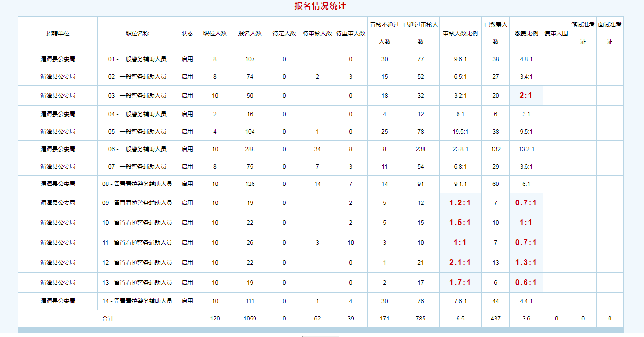Image resolution: width=644 pixels, height=337 pixels.
Task: Click total audit ratio value 6.5
Action: (460, 319)
